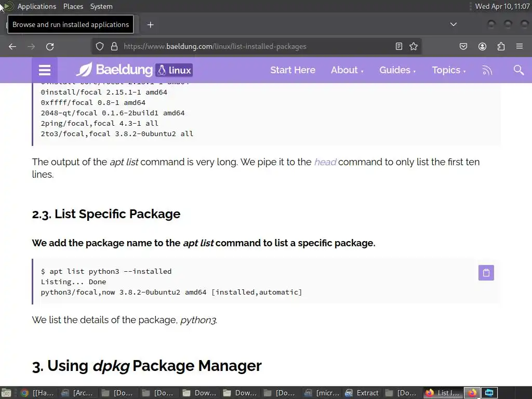The image size is (532, 399).
Task: Expand the About dropdown menu
Action: pyautogui.click(x=347, y=70)
